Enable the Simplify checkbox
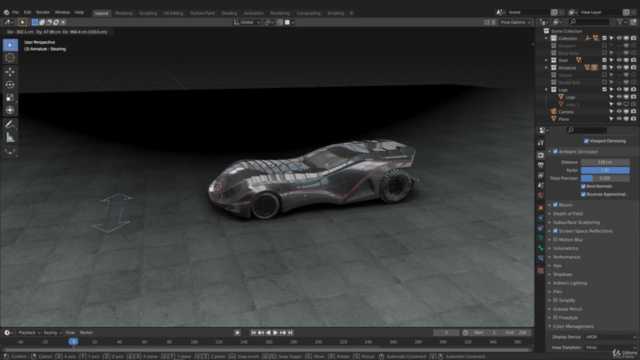The image size is (640, 360). click(x=555, y=300)
